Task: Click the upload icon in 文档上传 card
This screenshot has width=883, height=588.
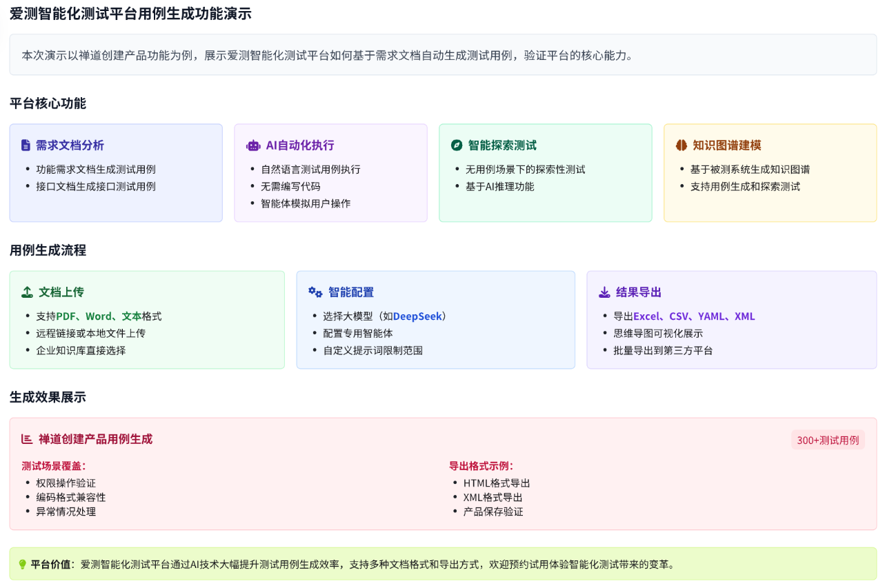Action: (27, 292)
